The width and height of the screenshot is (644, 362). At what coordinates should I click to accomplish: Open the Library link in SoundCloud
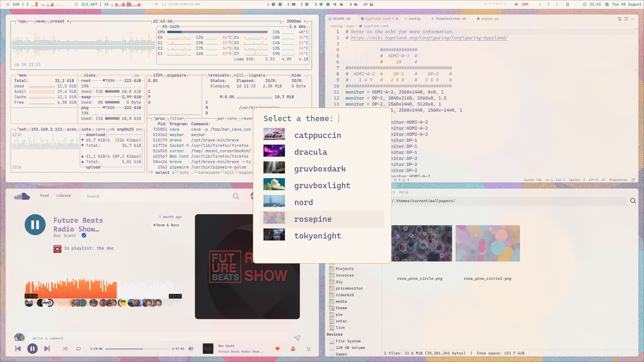(x=63, y=196)
